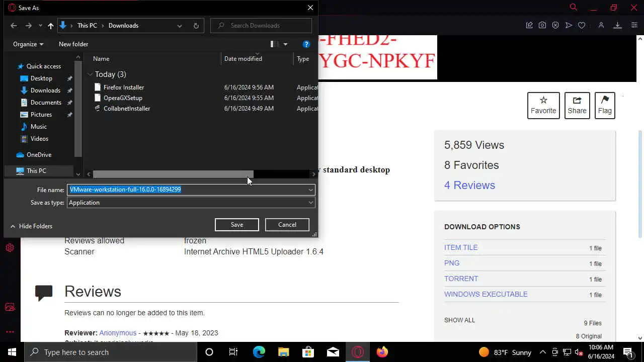This screenshot has height=362, width=644.
Task: Show hidden system tray icons
Action: coord(542,352)
